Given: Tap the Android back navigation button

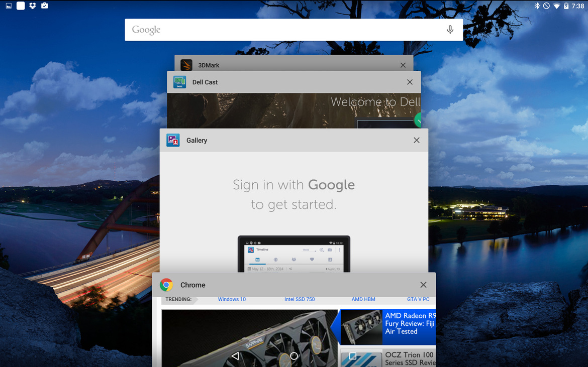Looking at the screenshot, I should click(x=235, y=356).
